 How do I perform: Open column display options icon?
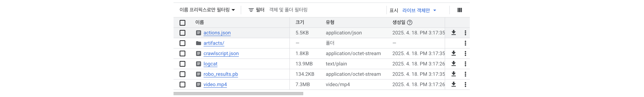click(460, 10)
